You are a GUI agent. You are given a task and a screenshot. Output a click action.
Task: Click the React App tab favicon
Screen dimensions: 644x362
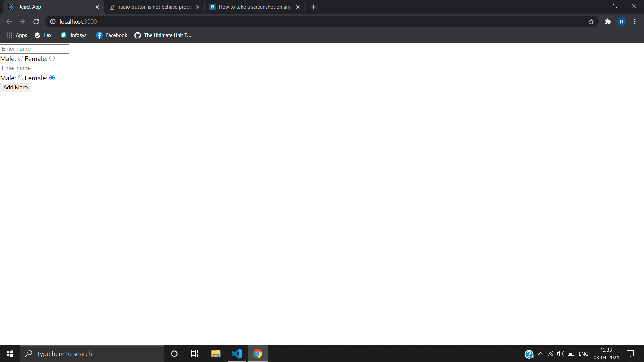click(x=12, y=7)
